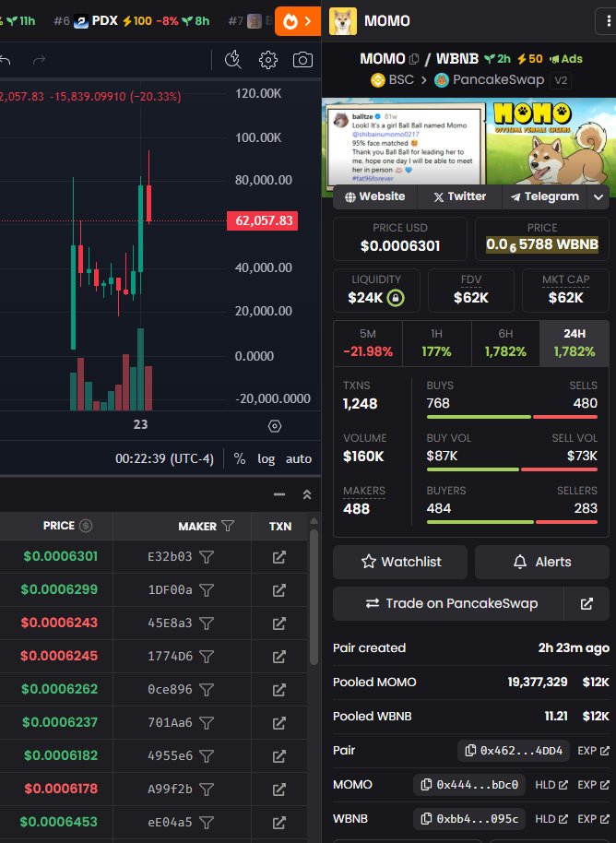Click the PRICE USD $0.0006301 box

(x=400, y=239)
